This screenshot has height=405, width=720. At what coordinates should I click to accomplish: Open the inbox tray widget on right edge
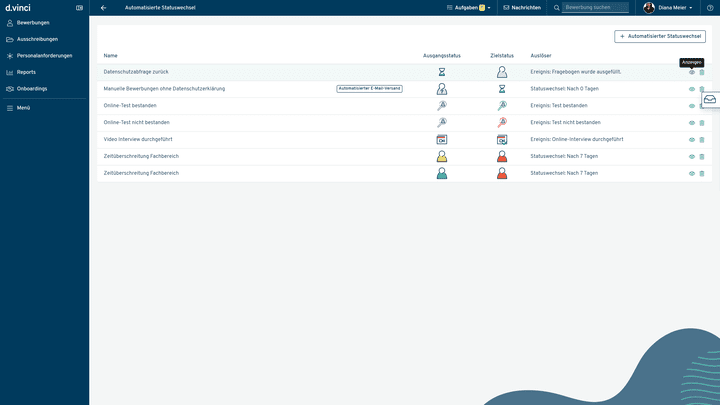click(709, 100)
